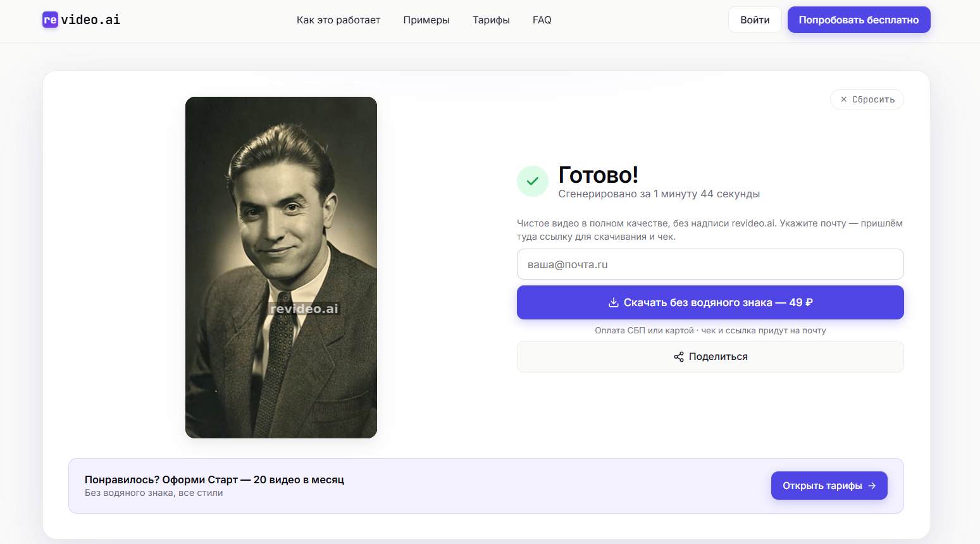The height and width of the screenshot is (544, 980).
Task: Click 'Сгенерировано за 1 минуту 44 секунды' text
Action: (659, 194)
